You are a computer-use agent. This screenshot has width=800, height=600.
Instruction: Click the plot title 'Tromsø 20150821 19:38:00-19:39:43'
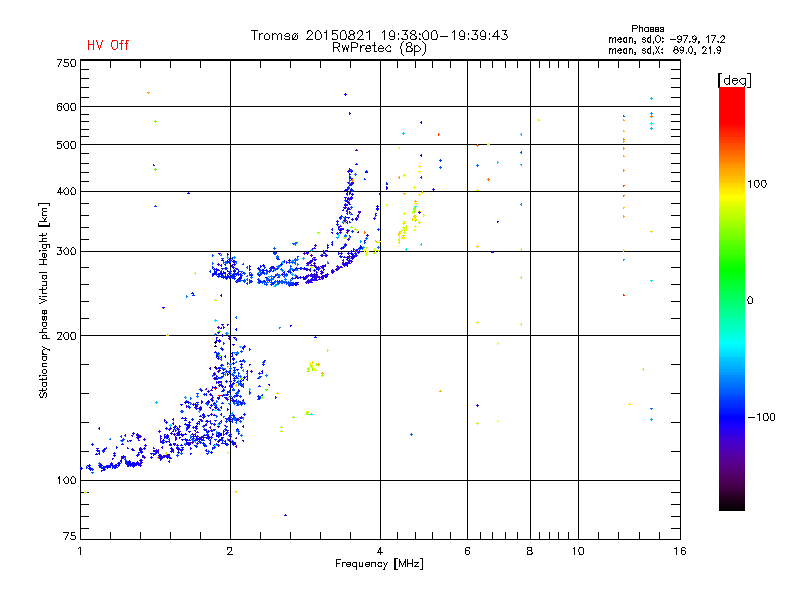379,35
